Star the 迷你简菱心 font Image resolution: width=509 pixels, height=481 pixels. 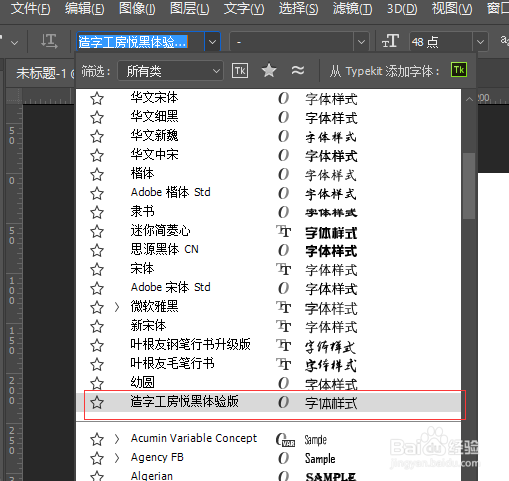tap(97, 231)
